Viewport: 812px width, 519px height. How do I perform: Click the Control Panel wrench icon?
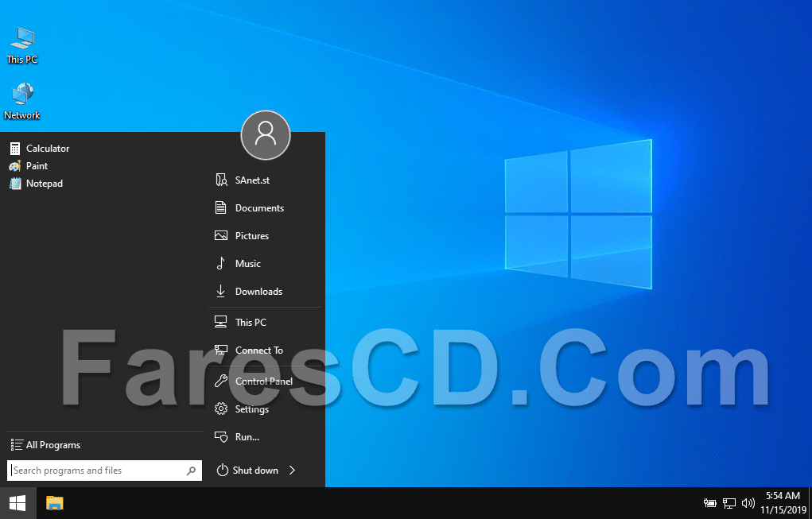pos(221,381)
